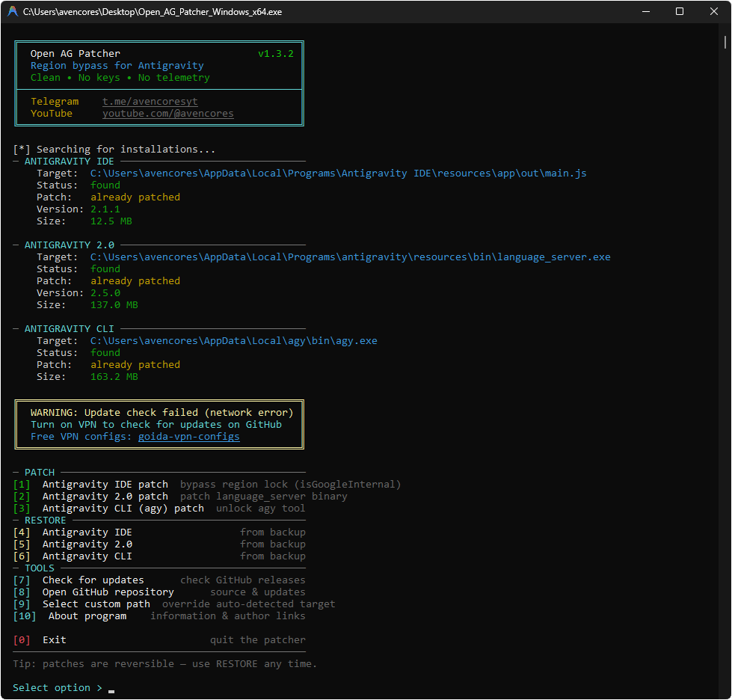
Task: Open the youtube.com/@avencores link
Action: 167,114
